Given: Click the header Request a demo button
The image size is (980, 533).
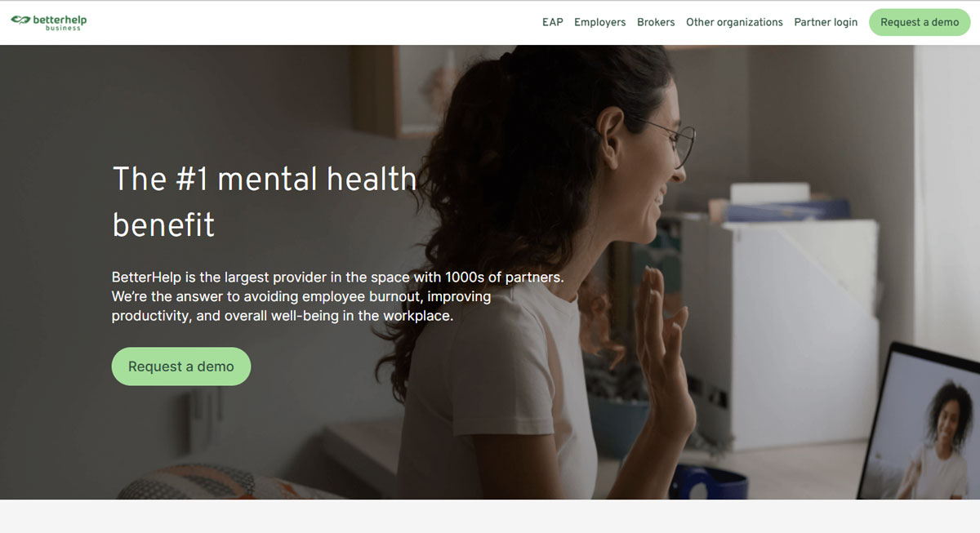Looking at the screenshot, I should 920,22.
